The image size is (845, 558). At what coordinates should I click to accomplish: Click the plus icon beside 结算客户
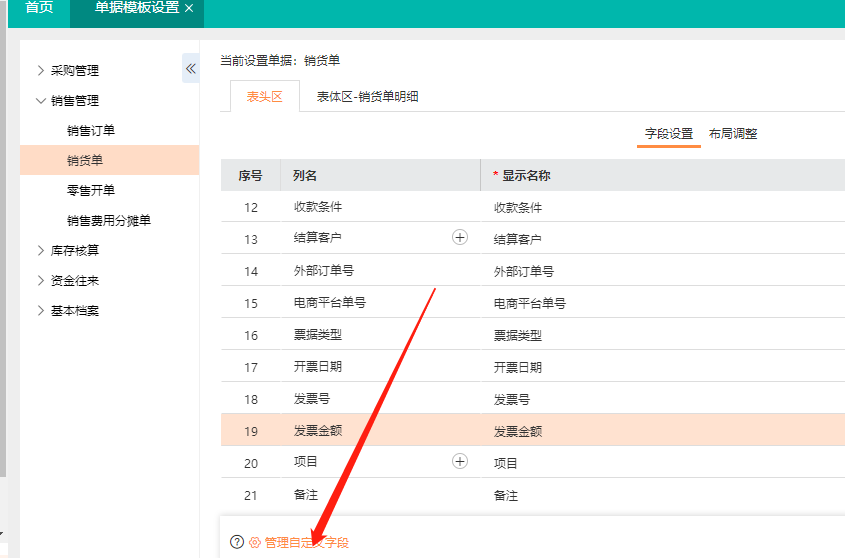pos(460,238)
